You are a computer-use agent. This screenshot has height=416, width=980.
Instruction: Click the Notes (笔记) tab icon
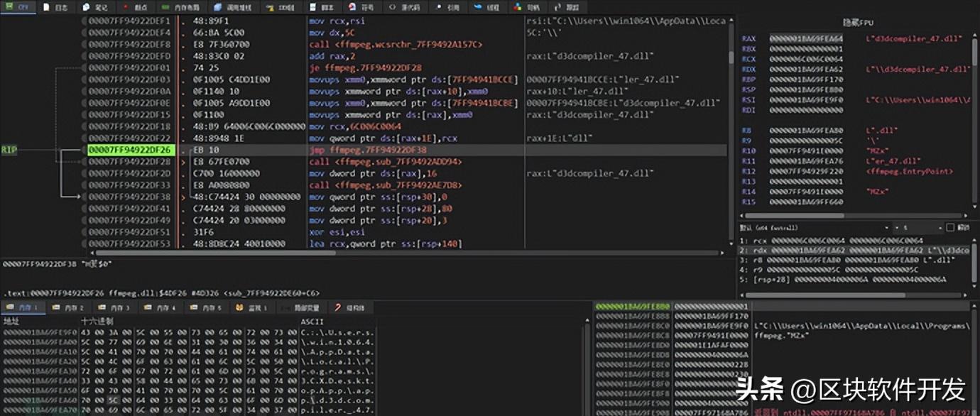coord(86,7)
